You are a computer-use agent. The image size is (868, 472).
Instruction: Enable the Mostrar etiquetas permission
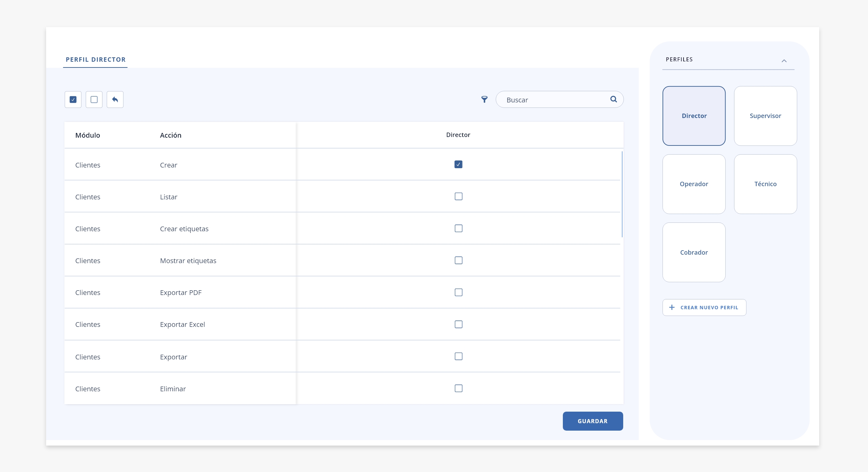point(458,260)
